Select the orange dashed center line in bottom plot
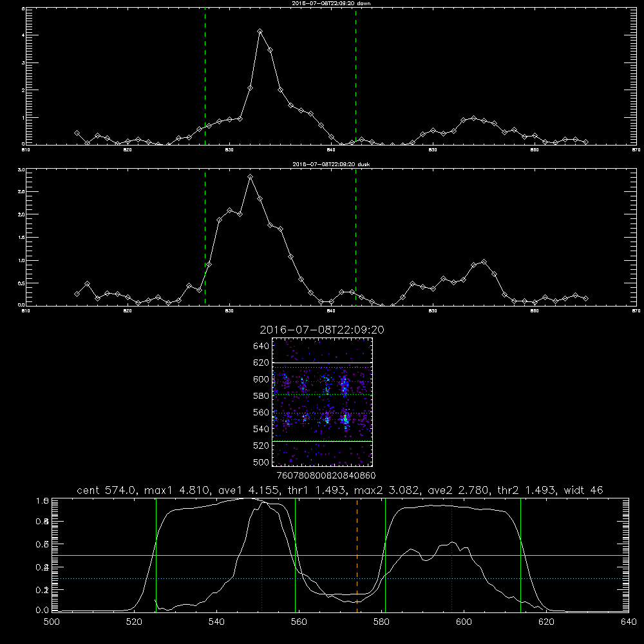The image size is (644, 644). 357,556
